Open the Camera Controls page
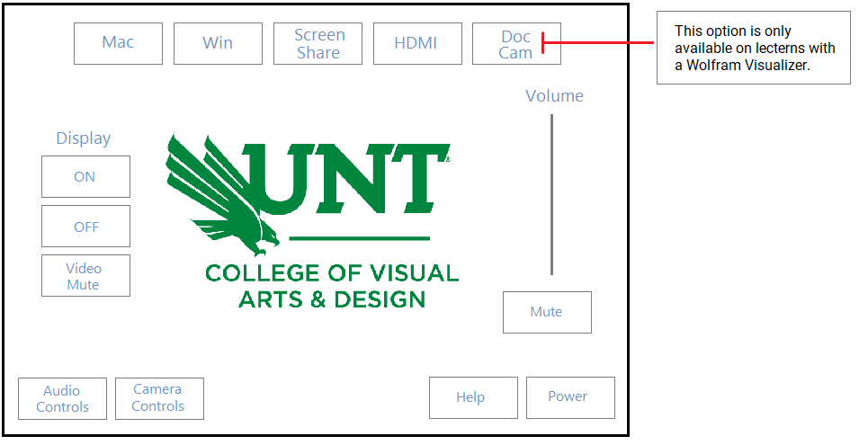The height and width of the screenshot is (445, 868). [159, 398]
